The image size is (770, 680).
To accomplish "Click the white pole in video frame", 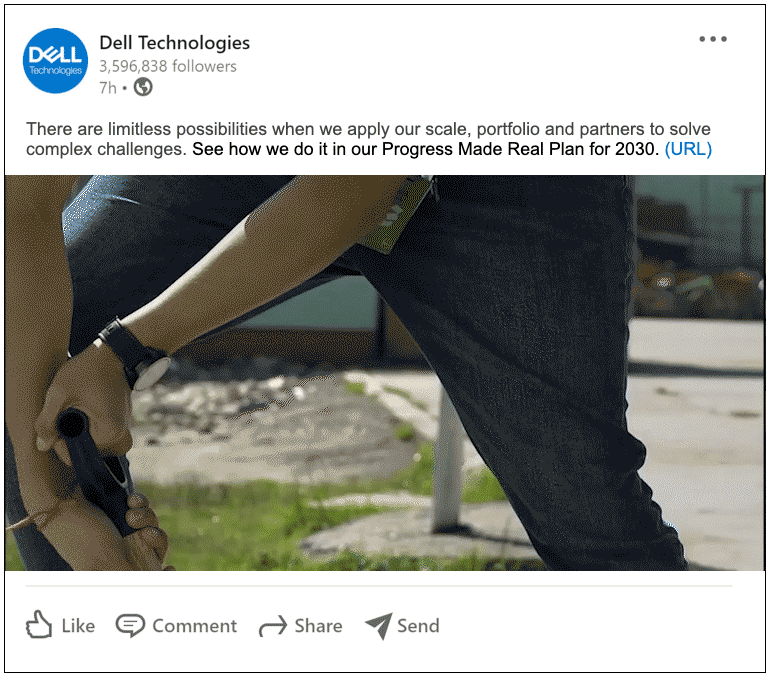I will pos(448,461).
